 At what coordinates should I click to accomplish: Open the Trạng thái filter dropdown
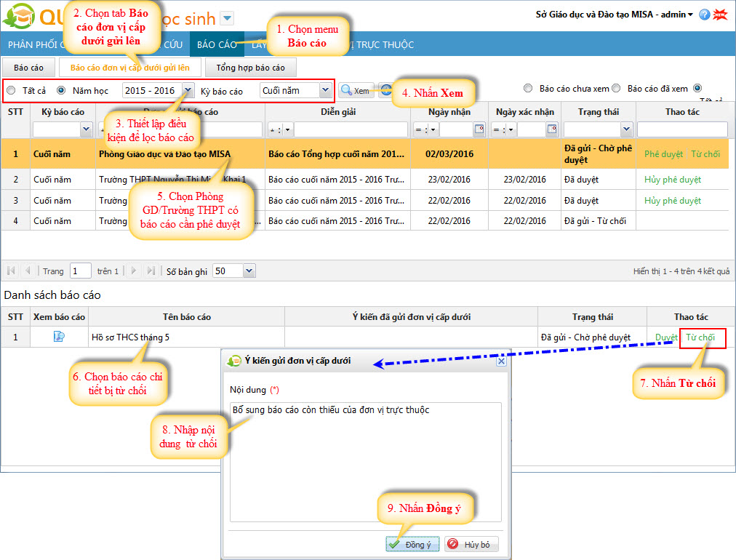click(x=627, y=129)
